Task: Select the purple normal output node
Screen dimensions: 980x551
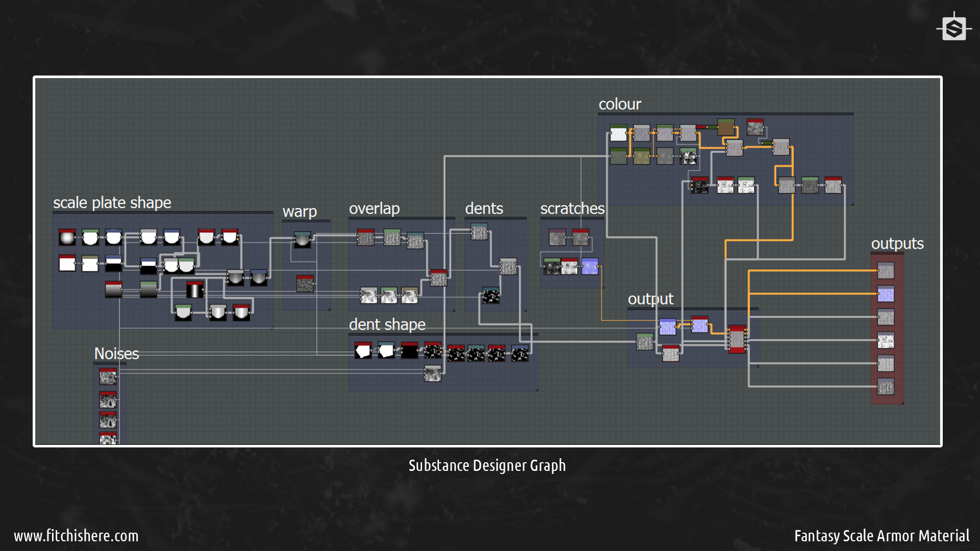Action: point(886,294)
